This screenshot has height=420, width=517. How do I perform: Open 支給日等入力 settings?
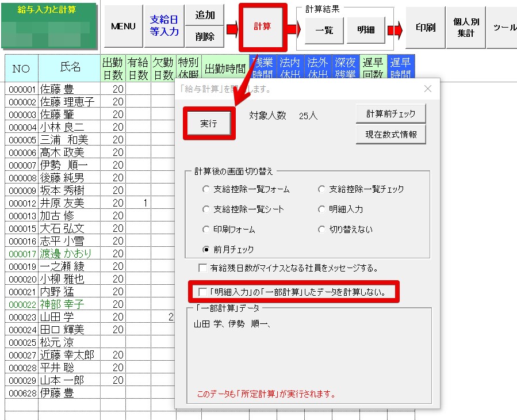[164, 26]
